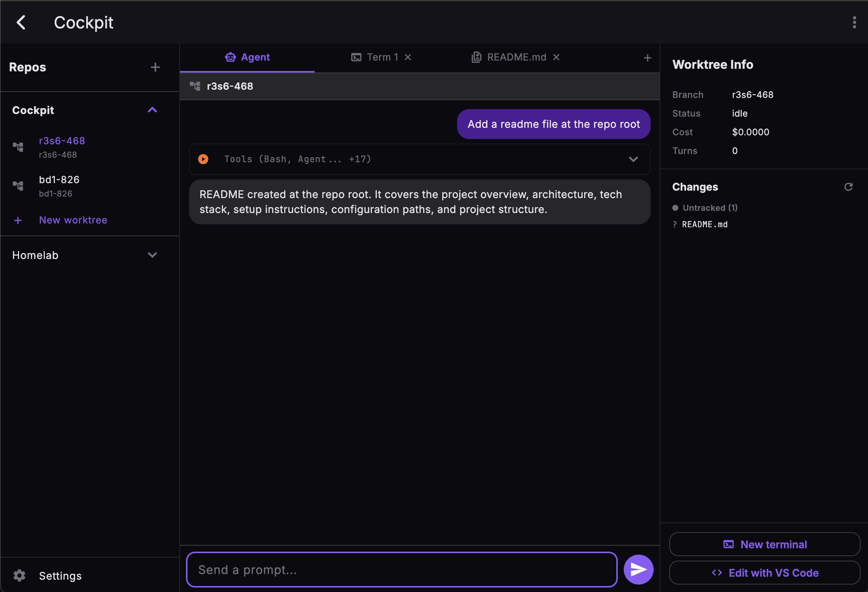Click the Settings gear icon
Screen dimensions: 868x592
coord(19,576)
